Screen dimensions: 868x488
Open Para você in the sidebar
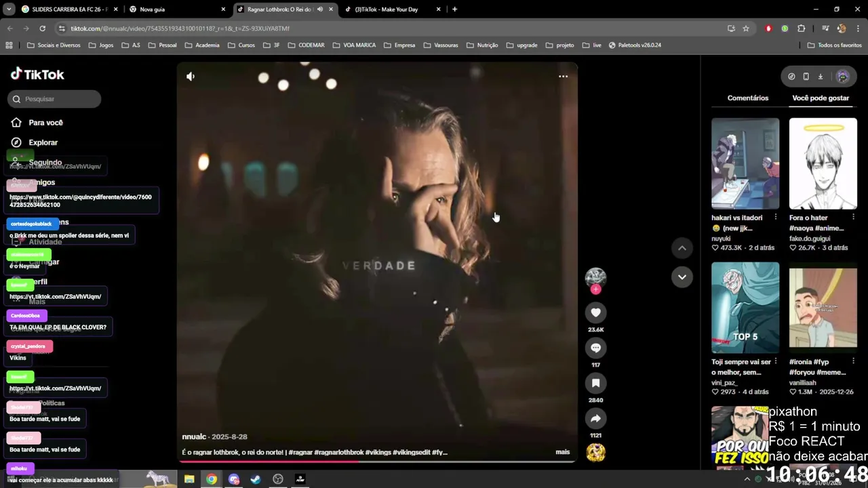tap(45, 123)
